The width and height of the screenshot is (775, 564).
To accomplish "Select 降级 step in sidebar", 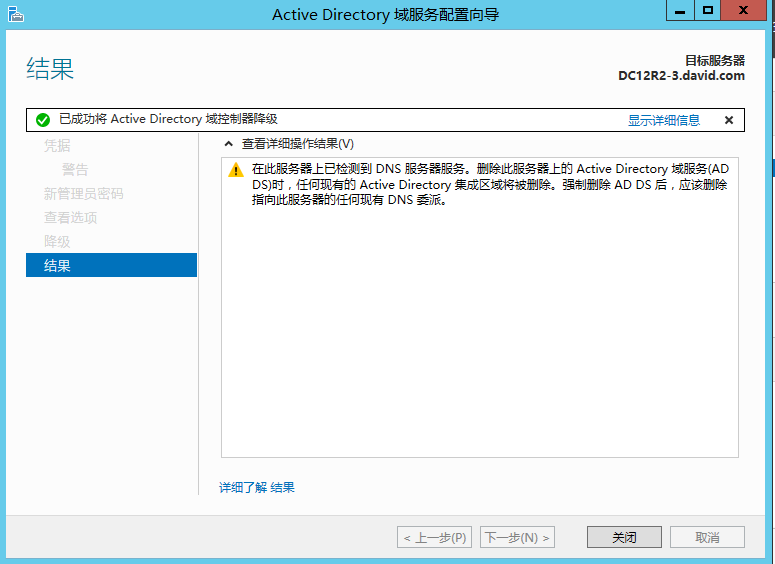I will [57, 241].
